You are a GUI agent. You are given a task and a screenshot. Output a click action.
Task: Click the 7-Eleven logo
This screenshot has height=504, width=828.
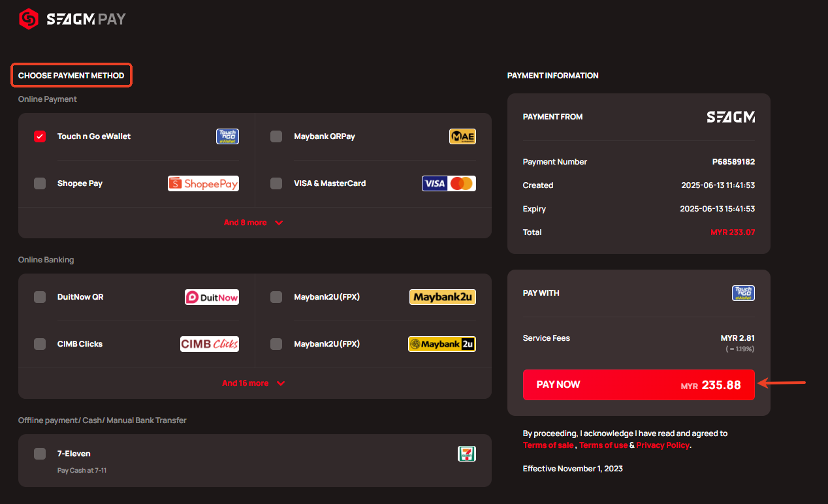(467, 454)
